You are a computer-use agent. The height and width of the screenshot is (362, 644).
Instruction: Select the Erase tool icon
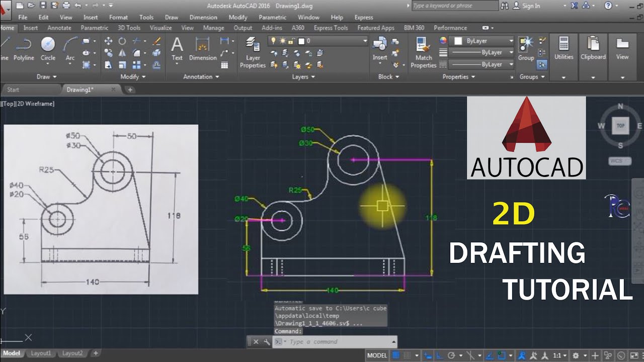click(x=156, y=41)
